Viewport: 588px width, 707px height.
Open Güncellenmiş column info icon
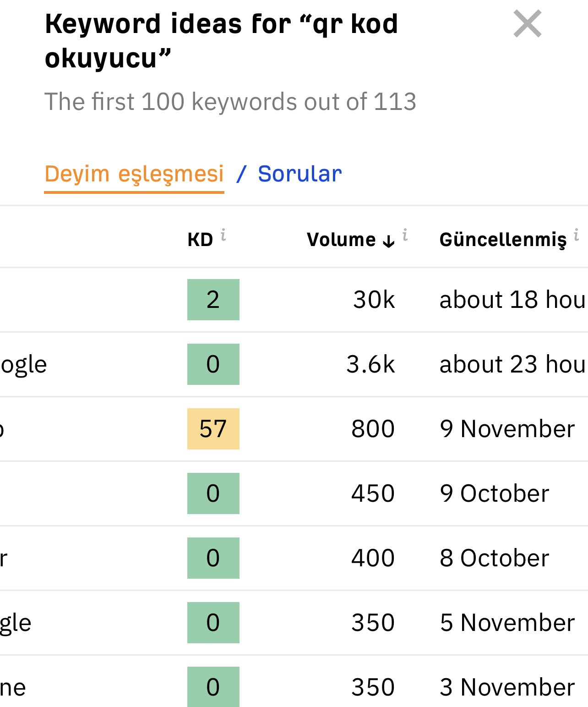[x=577, y=235]
